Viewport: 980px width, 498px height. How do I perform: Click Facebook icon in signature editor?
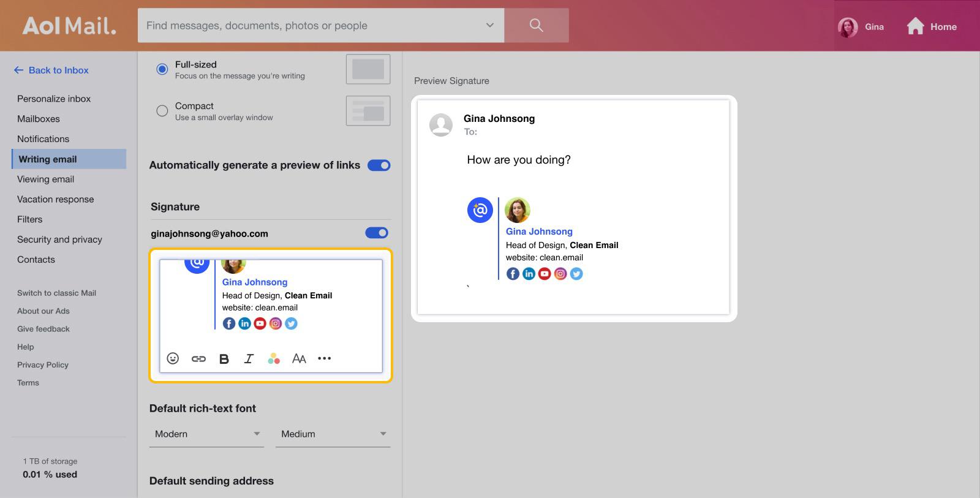229,323
